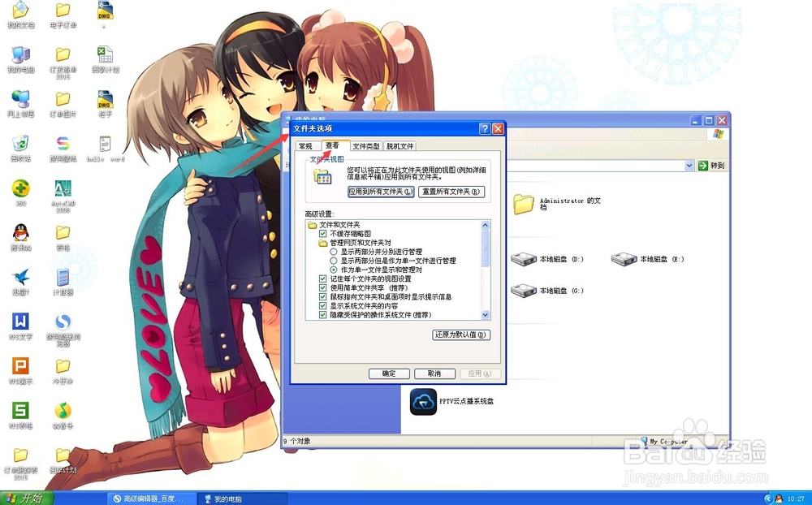
Task: Open the DWG drawing file labeled 柜子
Action: pos(105,104)
